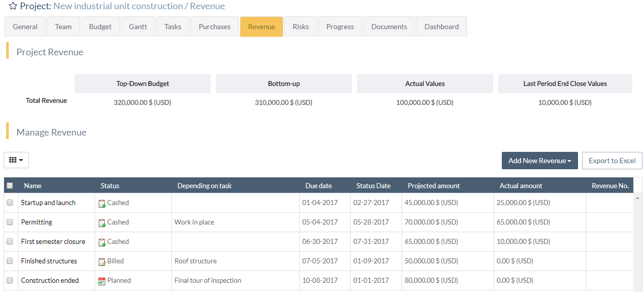This screenshot has height=292, width=644.
Task: Open the Gantt tab
Action: point(138,27)
